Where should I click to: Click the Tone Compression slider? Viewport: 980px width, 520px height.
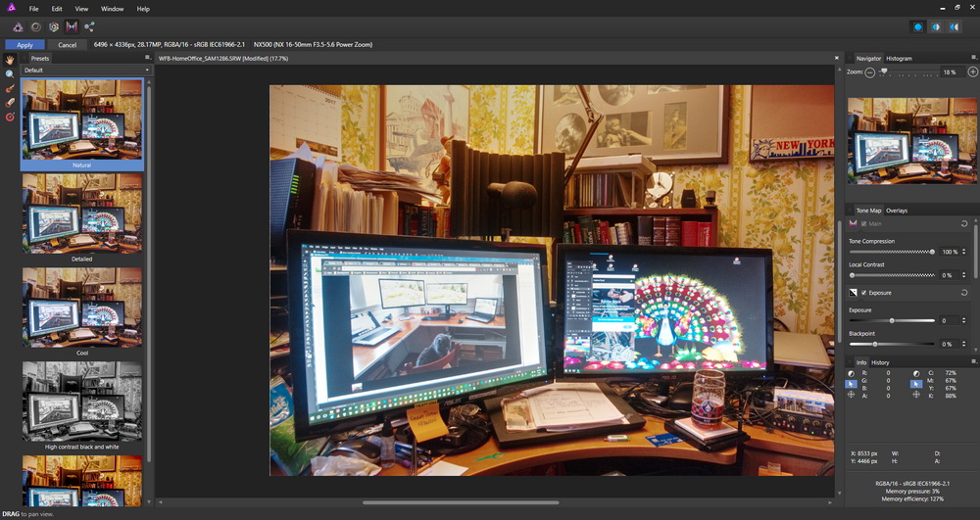point(892,252)
